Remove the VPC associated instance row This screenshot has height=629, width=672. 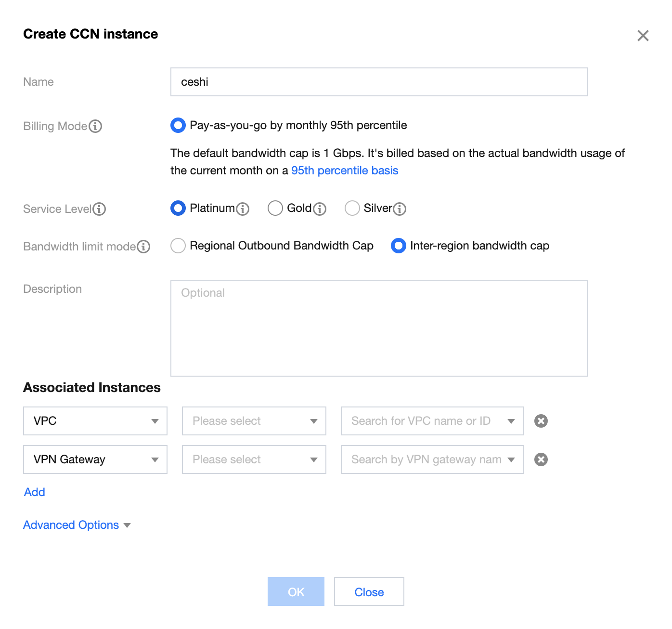(541, 421)
